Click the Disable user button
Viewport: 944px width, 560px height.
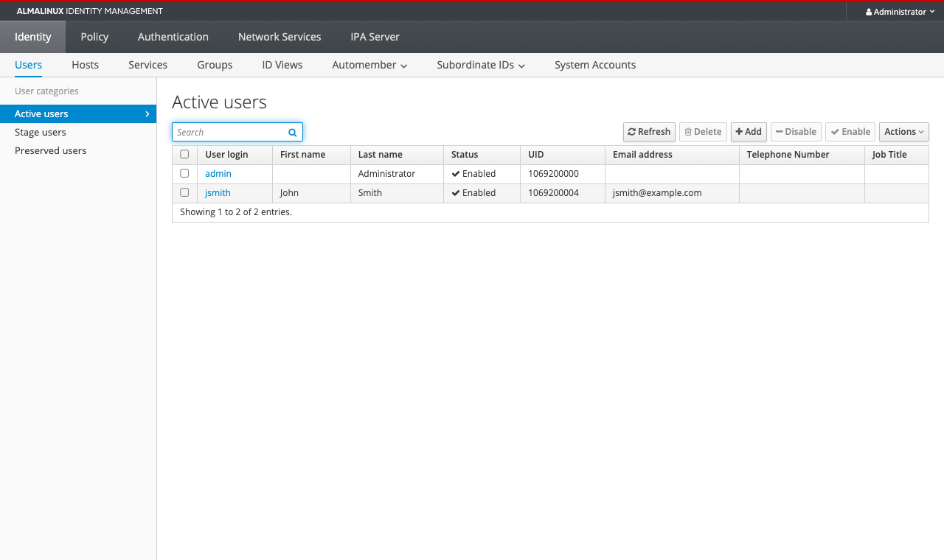796,132
